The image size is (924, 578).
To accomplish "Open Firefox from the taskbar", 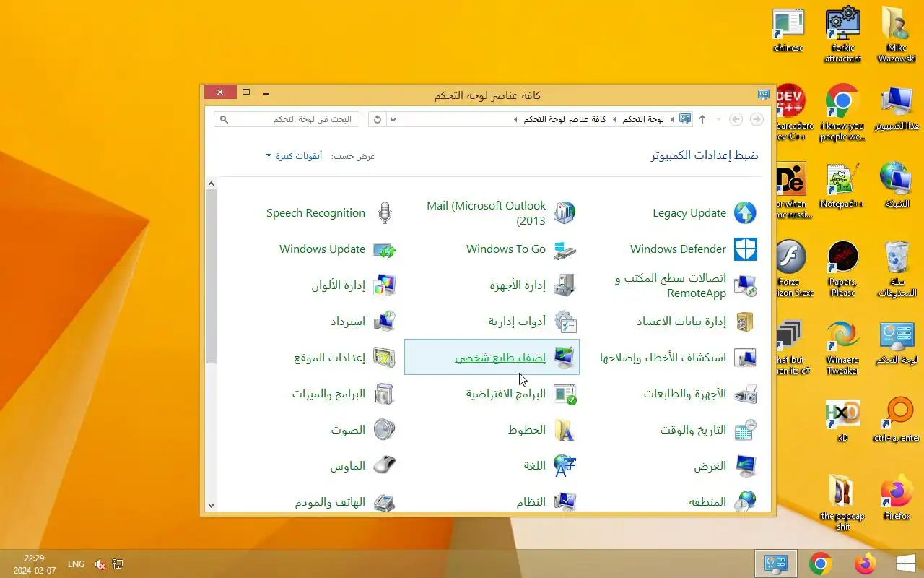I will pyautogui.click(x=864, y=564).
